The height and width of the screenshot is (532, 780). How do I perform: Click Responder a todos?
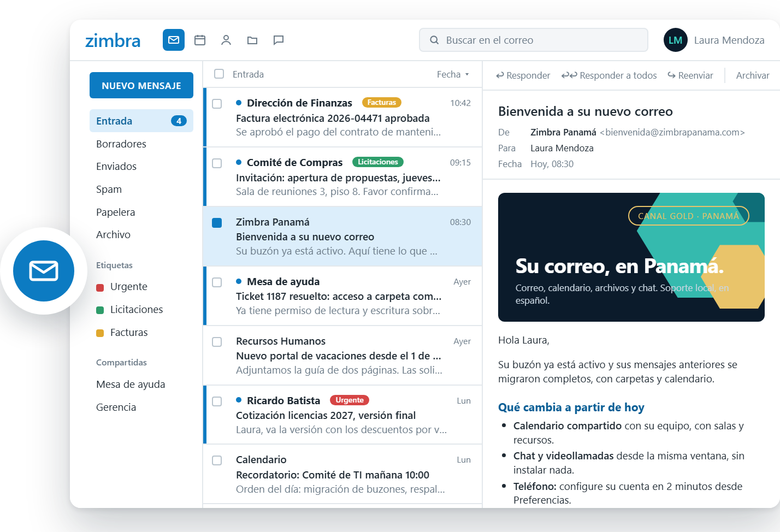609,75
